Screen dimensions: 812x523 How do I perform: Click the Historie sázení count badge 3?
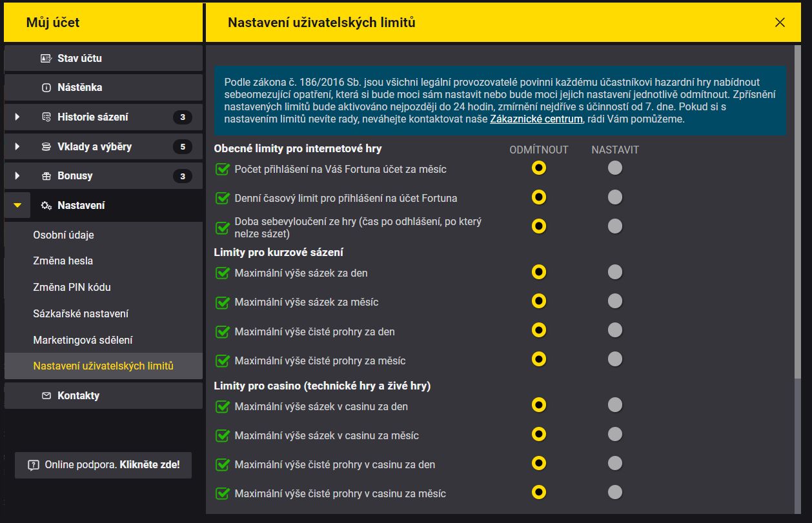pyautogui.click(x=183, y=117)
